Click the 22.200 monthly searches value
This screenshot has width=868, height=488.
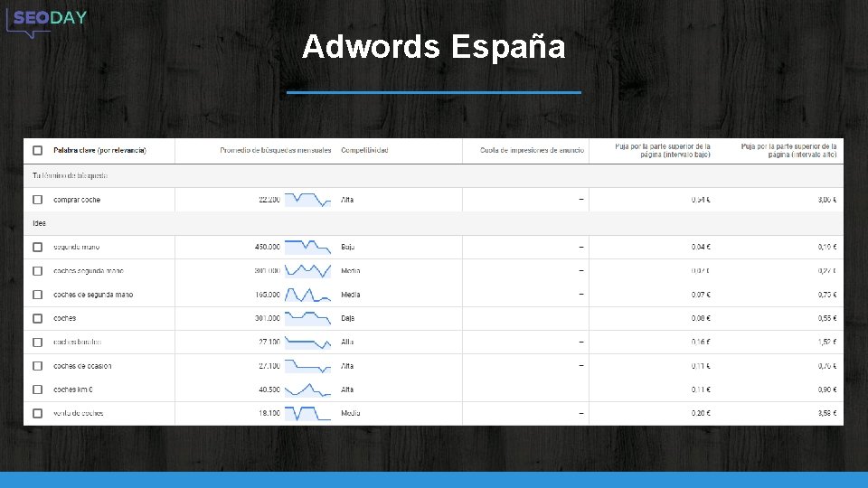pos(269,200)
